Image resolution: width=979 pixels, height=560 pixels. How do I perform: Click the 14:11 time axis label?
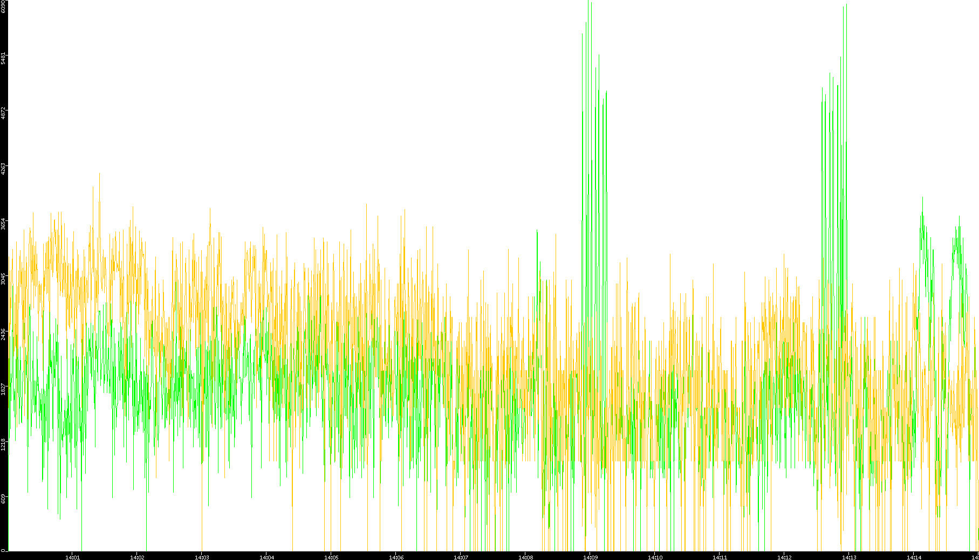click(720, 557)
